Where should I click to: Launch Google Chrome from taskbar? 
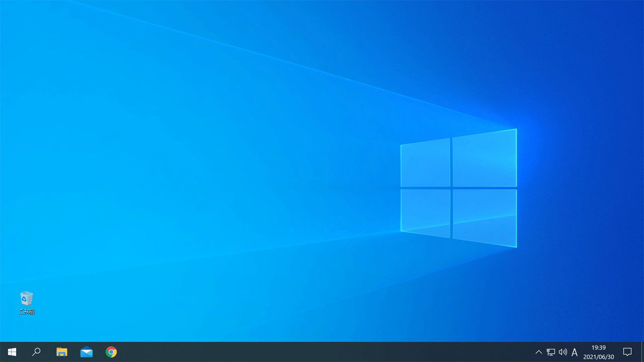111,352
